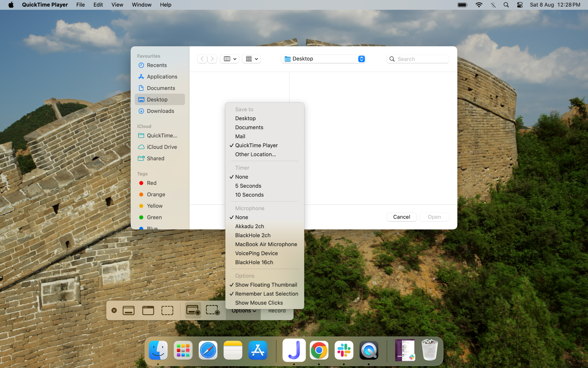Open the group-by grid dropdown
Image resolution: width=588 pixels, height=368 pixels.
[251, 59]
